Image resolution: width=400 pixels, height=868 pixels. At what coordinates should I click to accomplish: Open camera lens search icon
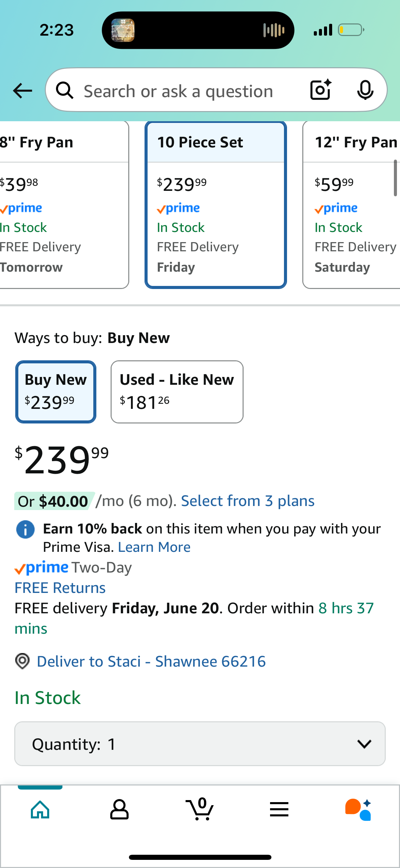[321, 90]
